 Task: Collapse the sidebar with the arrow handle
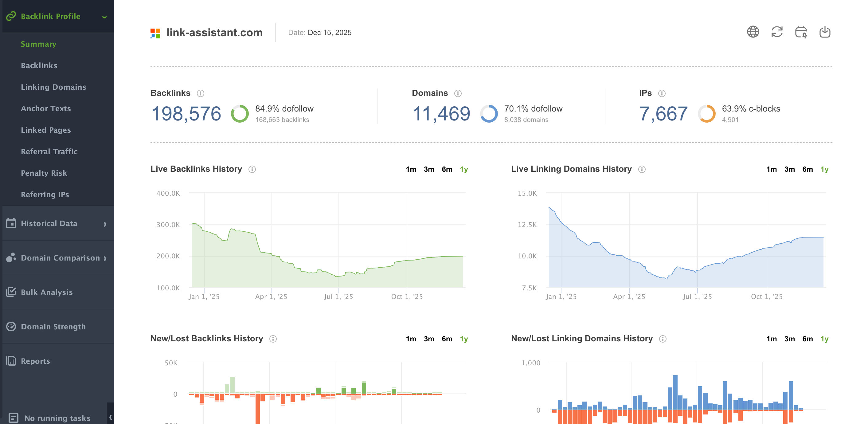click(x=110, y=417)
